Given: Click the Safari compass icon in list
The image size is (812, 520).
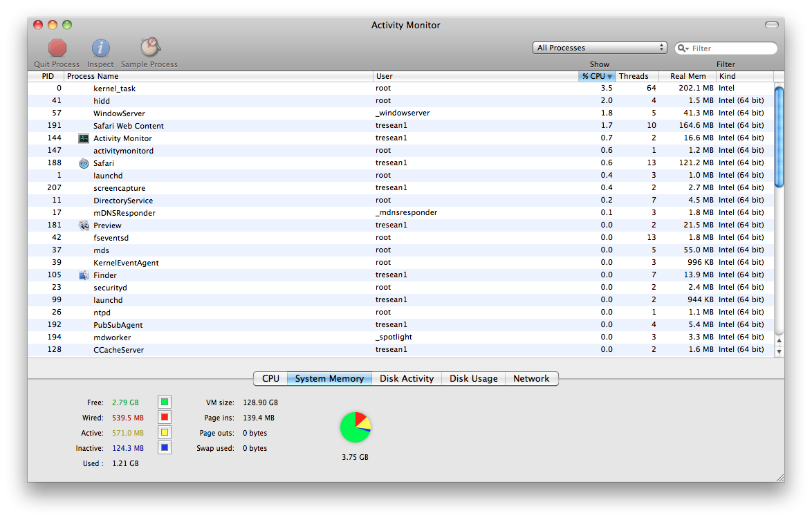Looking at the screenshot, I should (x=84, y=163).
